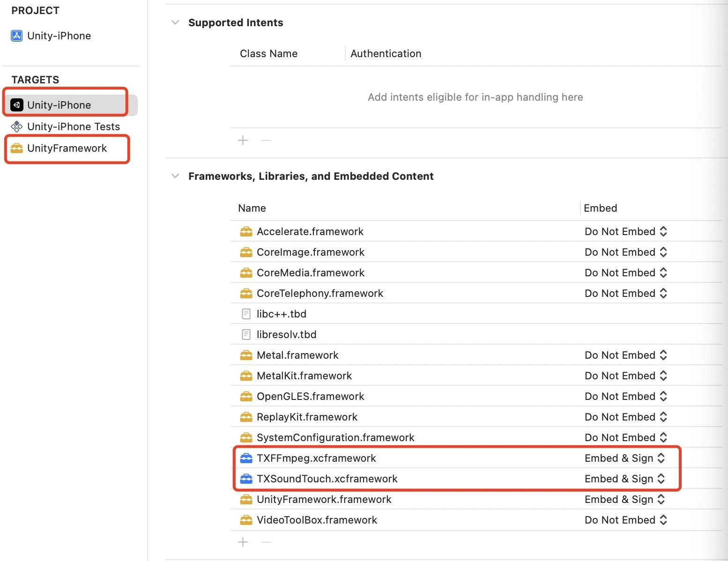The image size is (728, 561).
Task: Collapse Frameworks, Libraries, and Embedded Content section
Action: tap(175, 176)
